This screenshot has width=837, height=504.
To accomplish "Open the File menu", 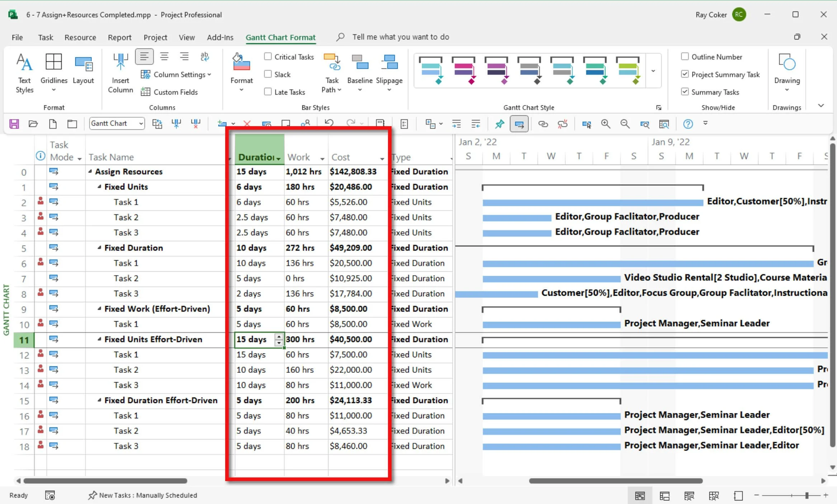I will coord(17,37).
